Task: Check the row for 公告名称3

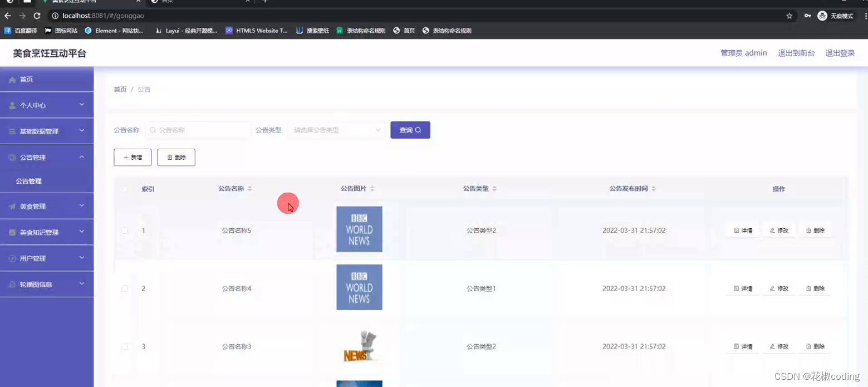Action: 125,346
